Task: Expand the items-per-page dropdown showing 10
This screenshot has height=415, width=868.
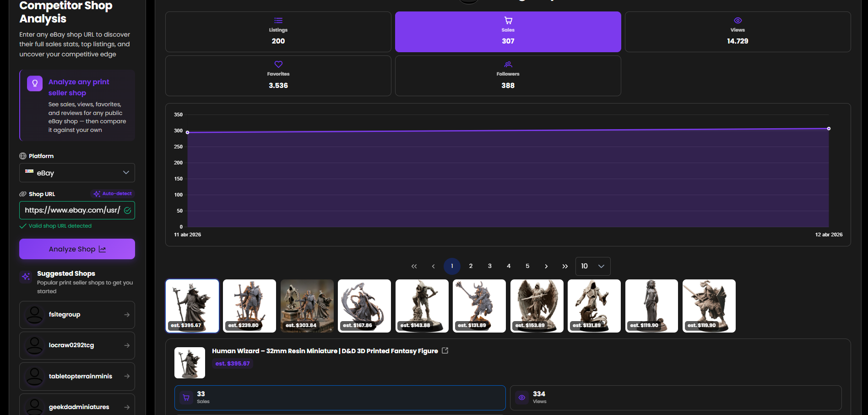Action: pos(592,266)
